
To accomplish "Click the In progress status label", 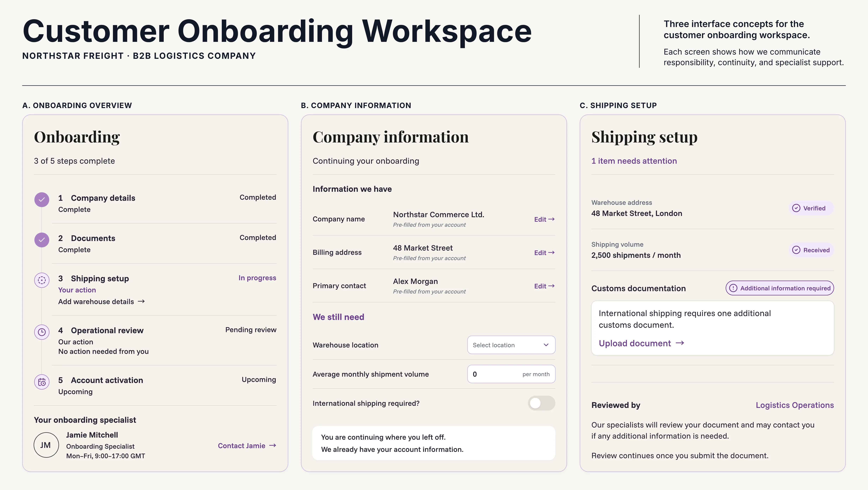I will pyautogui.click(x=257, y=278).
